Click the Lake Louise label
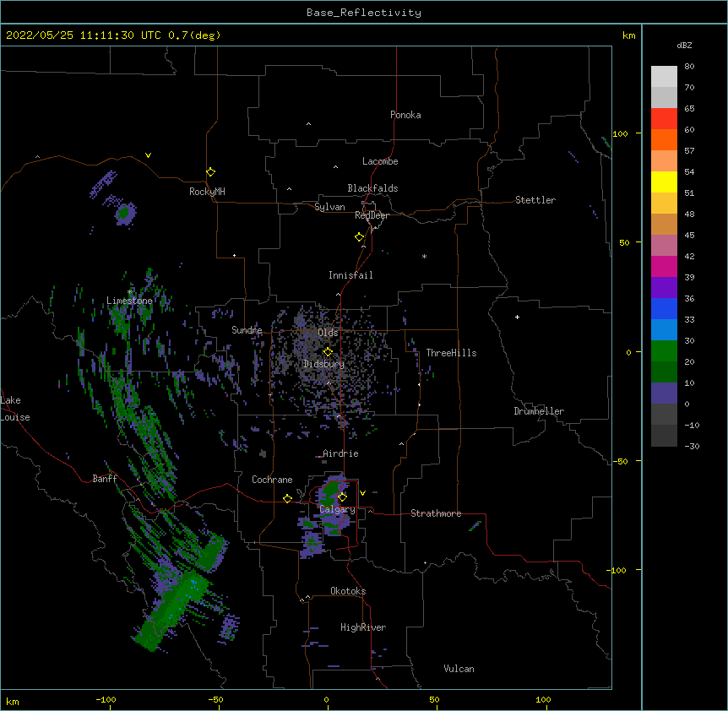The image size is (728, 711). pos(15,409)
